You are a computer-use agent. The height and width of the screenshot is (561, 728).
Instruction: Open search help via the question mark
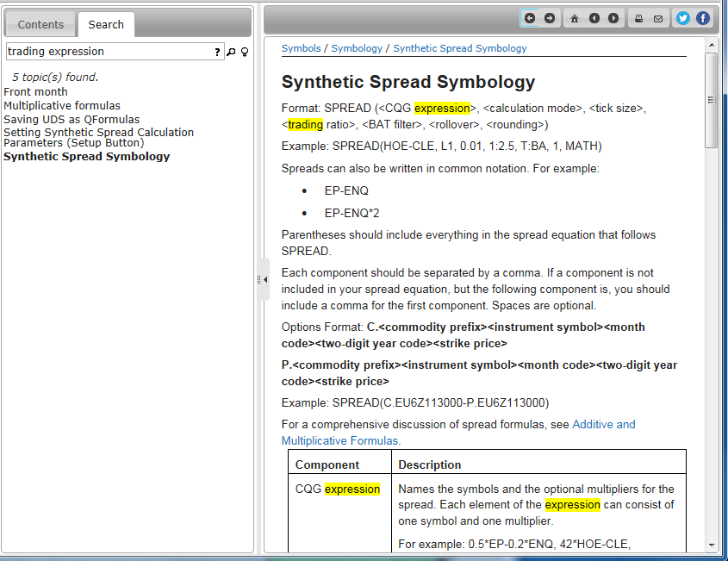pos(217,52)
